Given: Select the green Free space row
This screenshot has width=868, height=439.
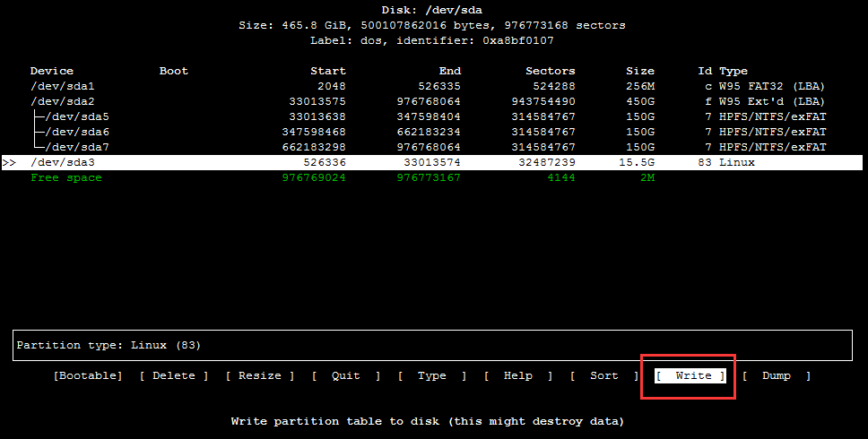Looking at the screenshot, I should coord(66,177).
